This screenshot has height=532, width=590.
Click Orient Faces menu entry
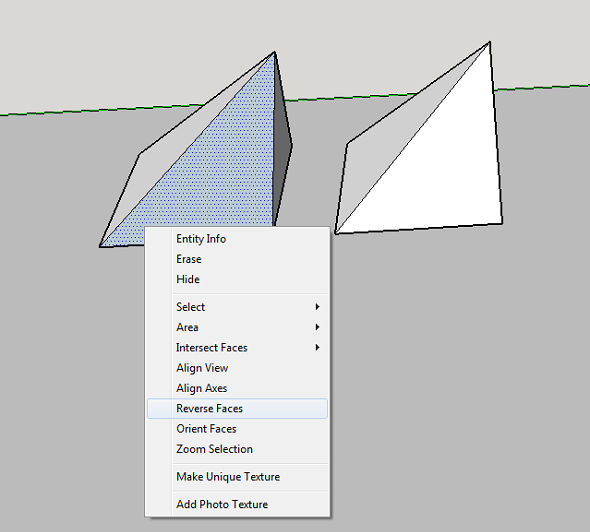coord(237,429)
